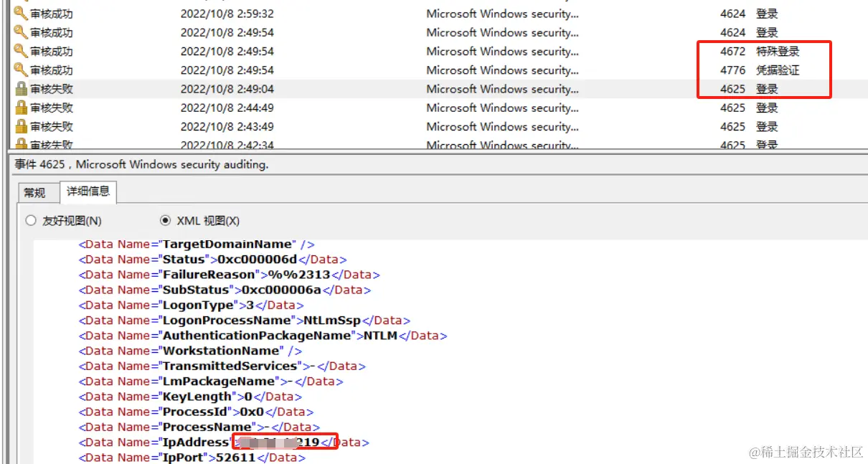This screenshot has width=868, height=464.
Task: Click event ID 4625 in the 2:49:04 row
Action: point(732,89)
